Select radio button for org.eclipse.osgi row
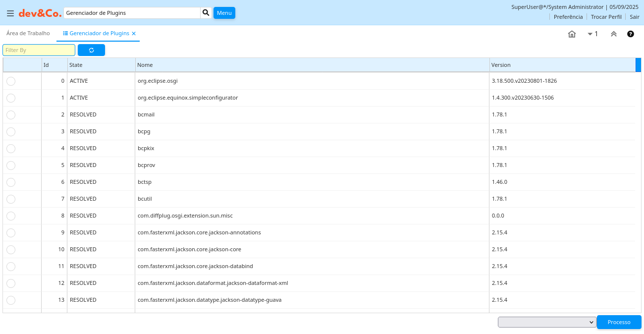Viewport: 644px width, 334px height. tap(11, 81)
